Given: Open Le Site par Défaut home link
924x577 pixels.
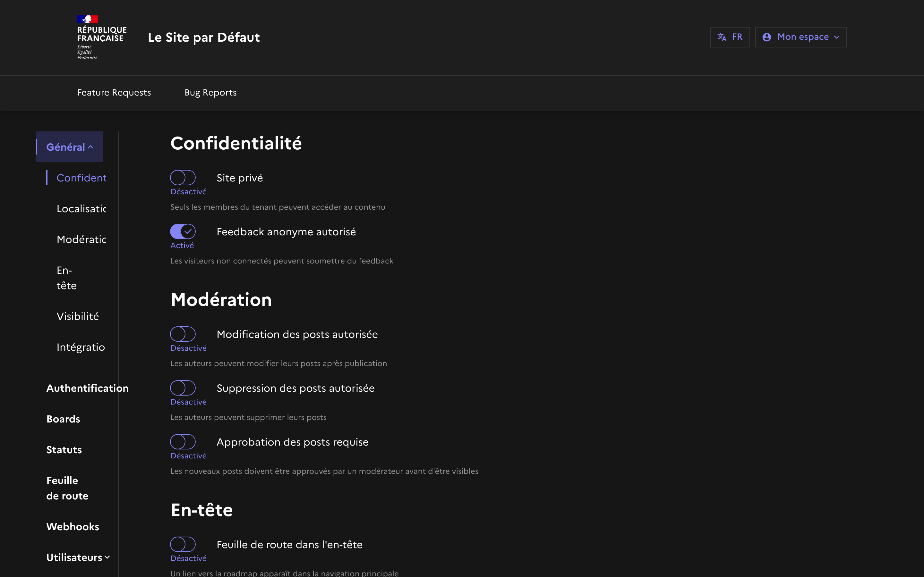Looking at the screenshot, I should point(203,38).
